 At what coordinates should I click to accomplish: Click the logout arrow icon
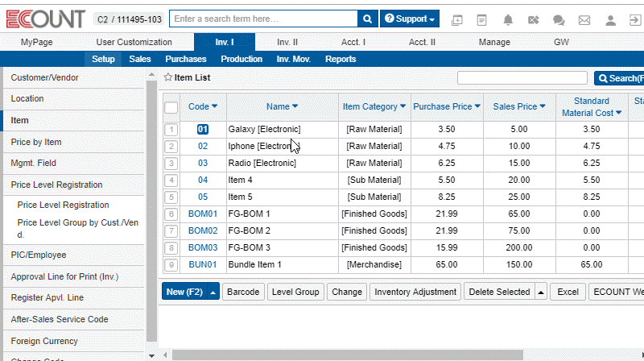point(635,19)
